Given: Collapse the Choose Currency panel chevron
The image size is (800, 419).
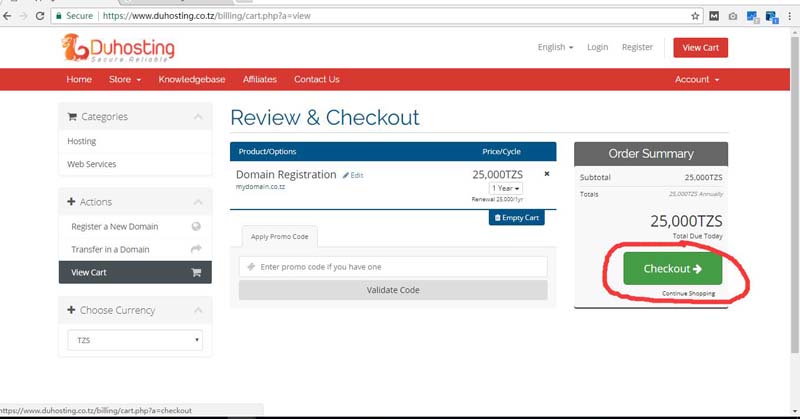Looking at the screenshot, I should click(x=198, y=310).
